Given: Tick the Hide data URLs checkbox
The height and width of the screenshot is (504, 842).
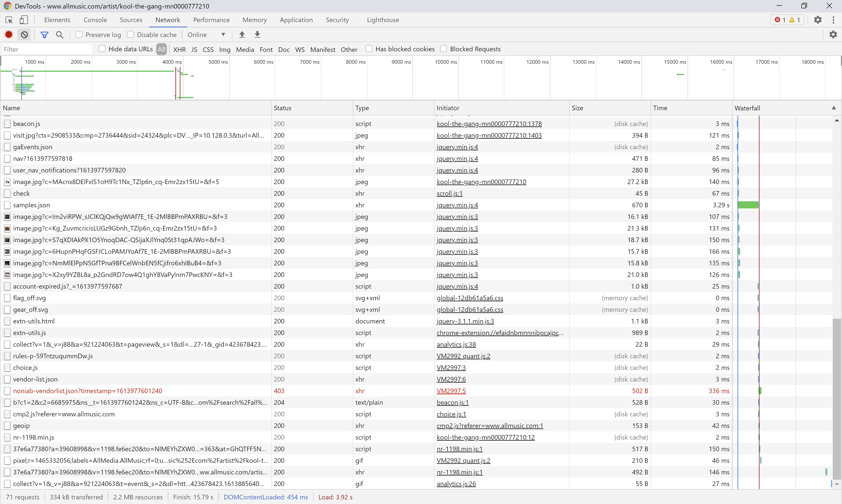Looking at the screenshot, I should (x=102, y=49).
